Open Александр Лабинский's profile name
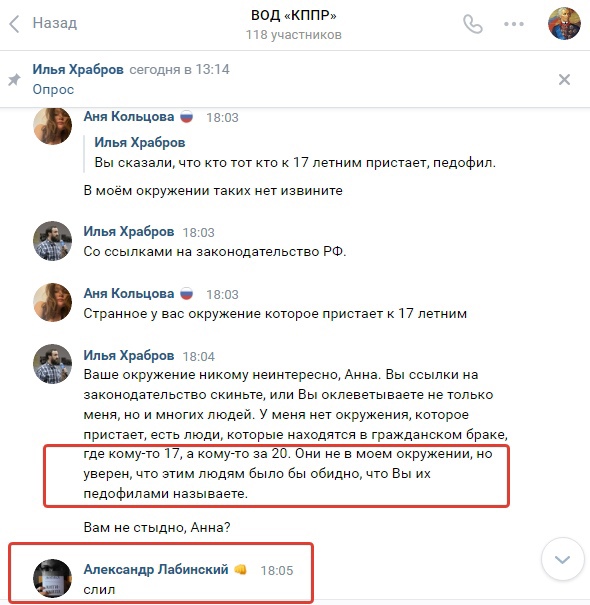The image size is (590, 605). pos(156,570)
